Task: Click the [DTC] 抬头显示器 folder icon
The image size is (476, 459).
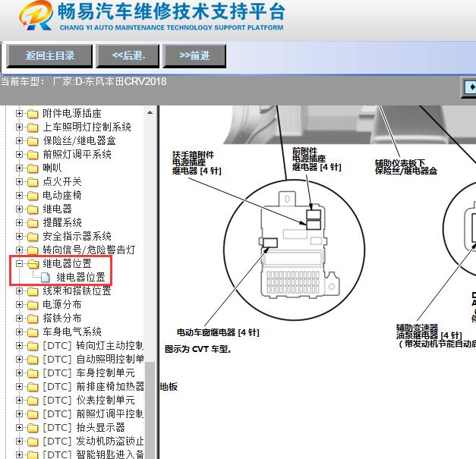Action: point(33,428)
